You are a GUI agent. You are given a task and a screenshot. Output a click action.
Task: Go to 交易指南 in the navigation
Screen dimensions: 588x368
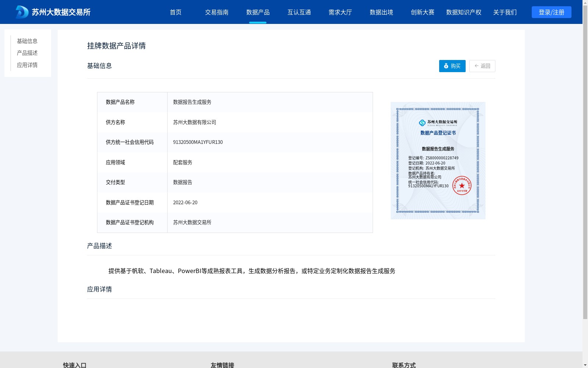click(x=217, y=12)
